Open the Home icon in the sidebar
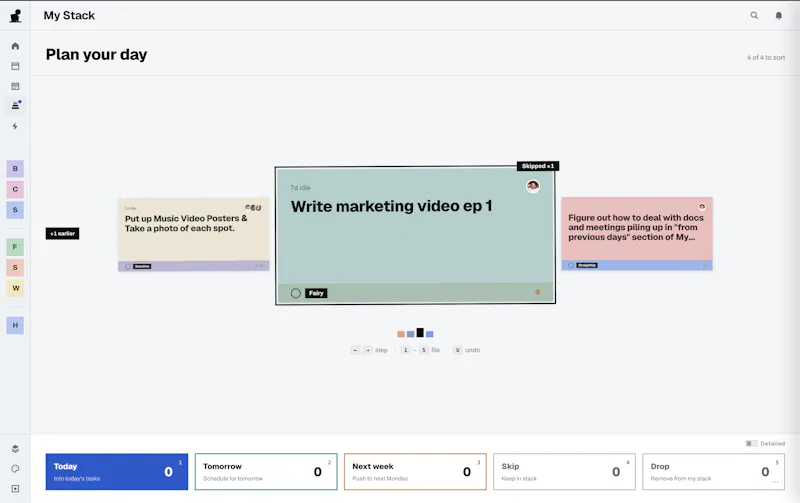This screenshot has height=503, width=800. click(x=15, y=46)
